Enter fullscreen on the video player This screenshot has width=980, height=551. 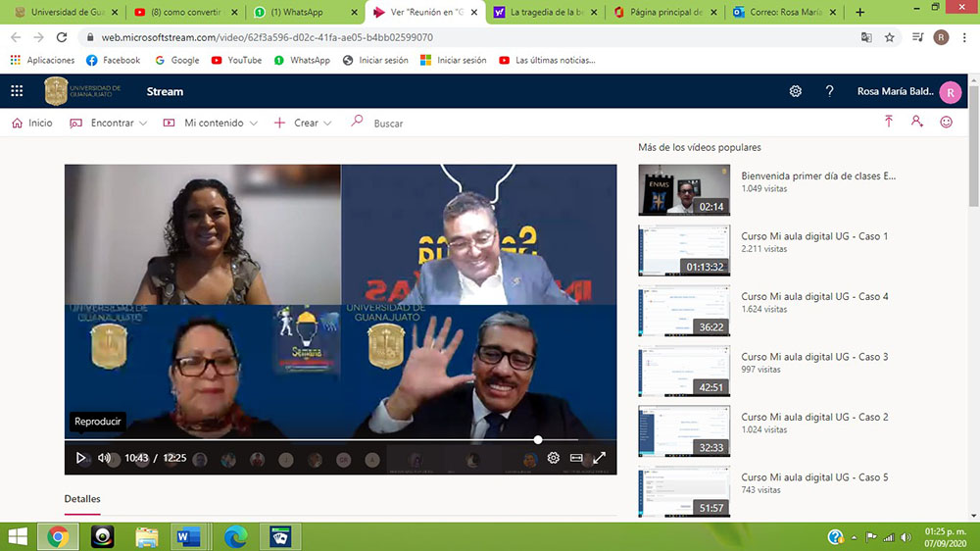(600, 458)
